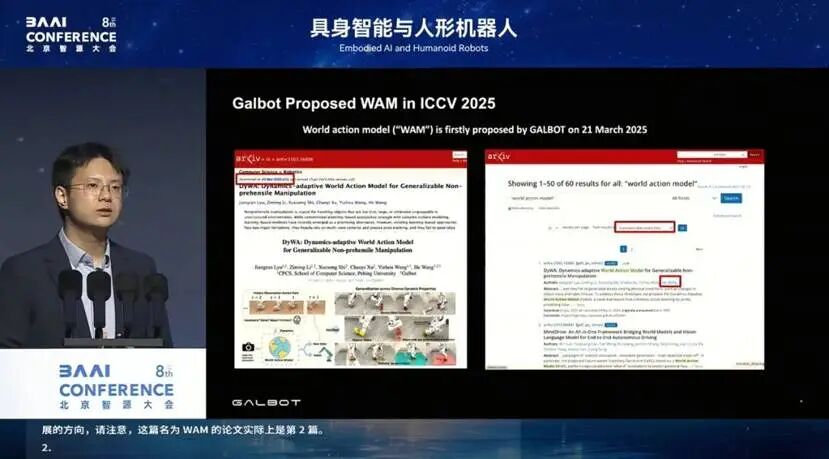Select the Show abstracts radio option
Screen dimensions: 829x459
tap(520, 208)
